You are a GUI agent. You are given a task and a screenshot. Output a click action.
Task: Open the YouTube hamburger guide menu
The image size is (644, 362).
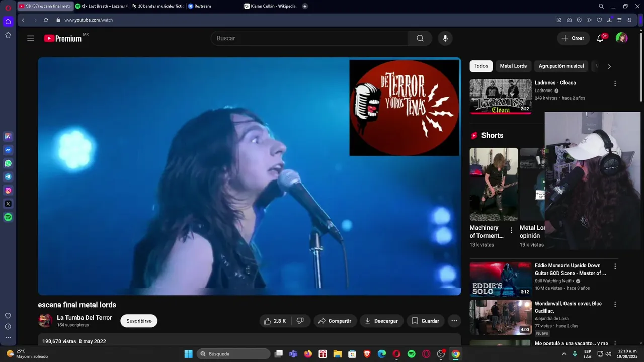(31, 38)
